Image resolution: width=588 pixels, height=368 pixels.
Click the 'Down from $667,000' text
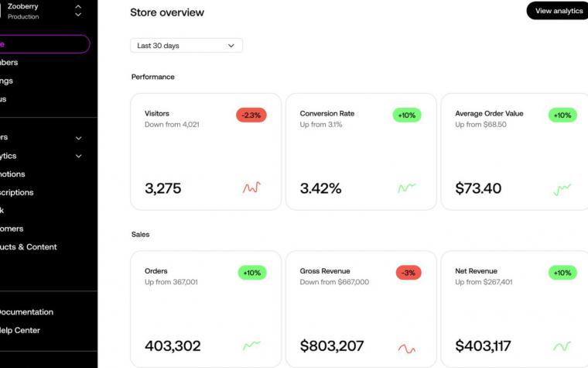334,282
